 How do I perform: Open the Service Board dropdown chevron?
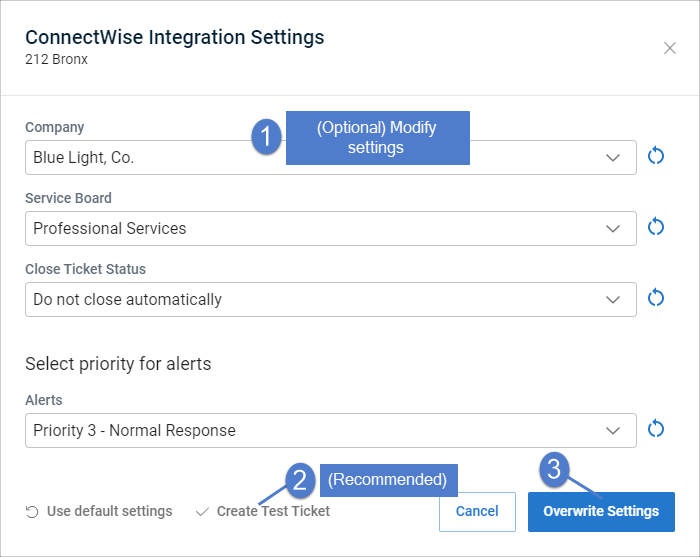613,229
